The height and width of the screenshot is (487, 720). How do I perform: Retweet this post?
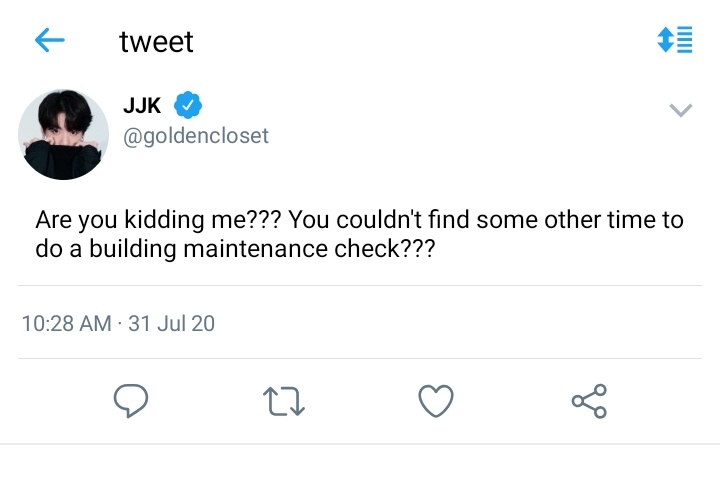pyautogui.click(x=284, y=402)
